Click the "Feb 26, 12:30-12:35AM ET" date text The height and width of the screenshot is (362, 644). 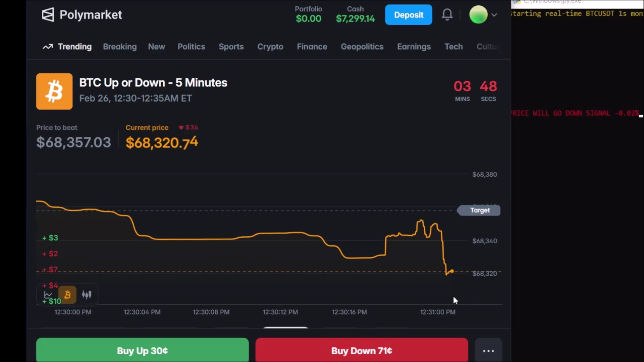[136, 98]
